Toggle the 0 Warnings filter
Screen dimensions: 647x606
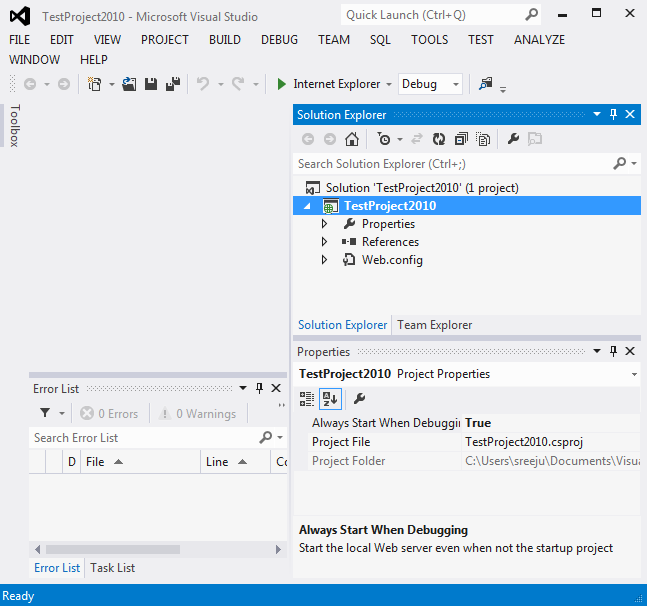pos(198,413)
